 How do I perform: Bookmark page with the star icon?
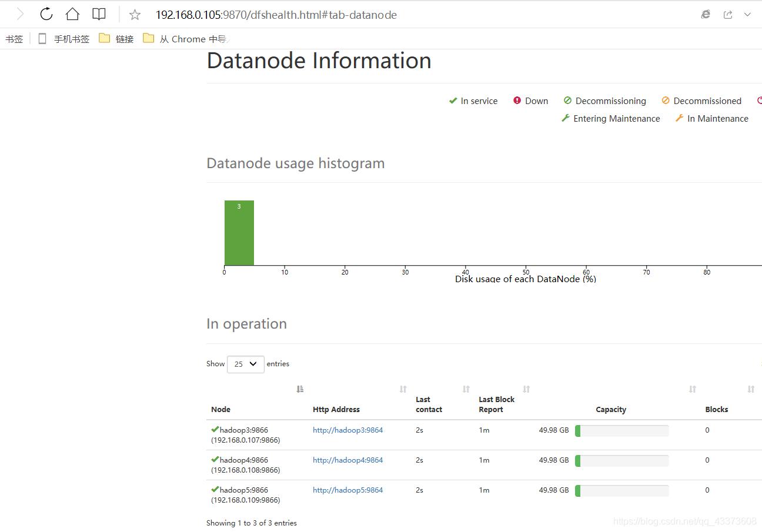click(135, 15)
